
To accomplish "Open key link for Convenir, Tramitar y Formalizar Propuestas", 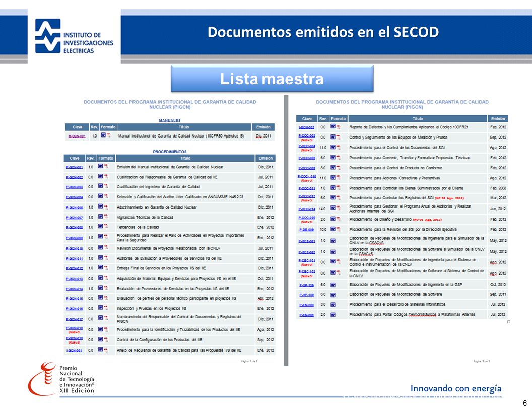I will (x=307, y=158).
